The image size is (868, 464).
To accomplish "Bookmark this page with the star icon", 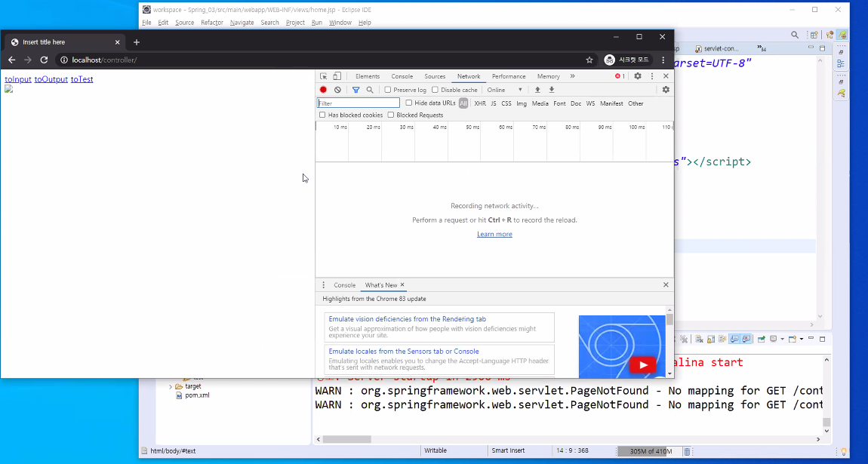I will tap(589, 60).
